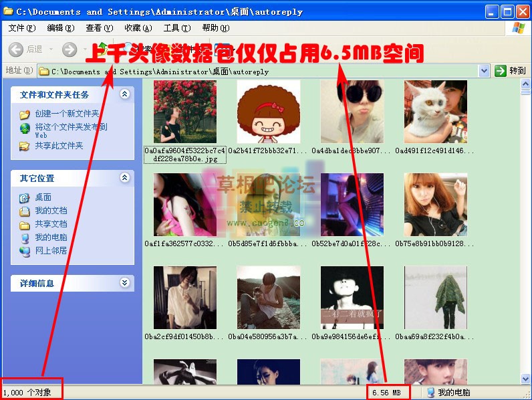Click the scrollbar up arrow
The image size is (532, 400).
pos(525,84)
